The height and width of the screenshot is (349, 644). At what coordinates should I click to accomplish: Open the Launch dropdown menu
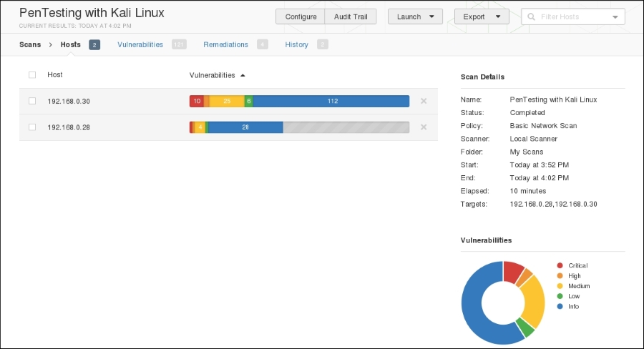click(x=415, y=16)
